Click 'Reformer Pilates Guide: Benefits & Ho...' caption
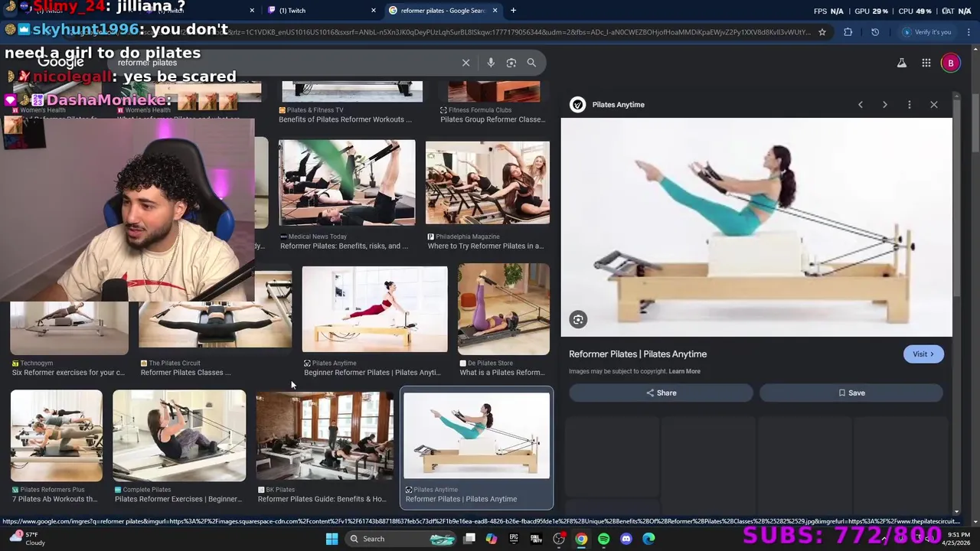 [322, 499]
